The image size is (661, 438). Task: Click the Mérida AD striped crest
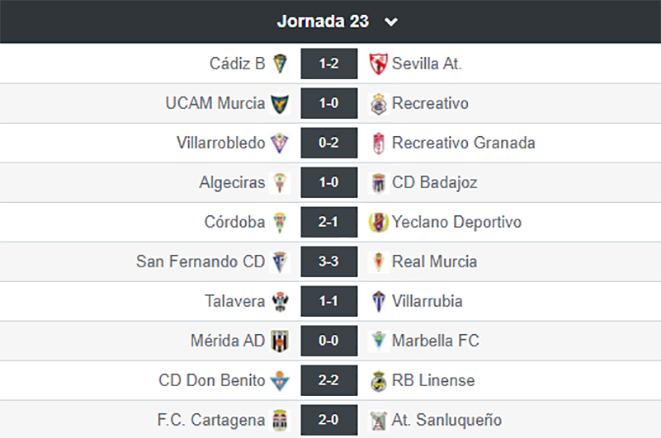(280, 341)
